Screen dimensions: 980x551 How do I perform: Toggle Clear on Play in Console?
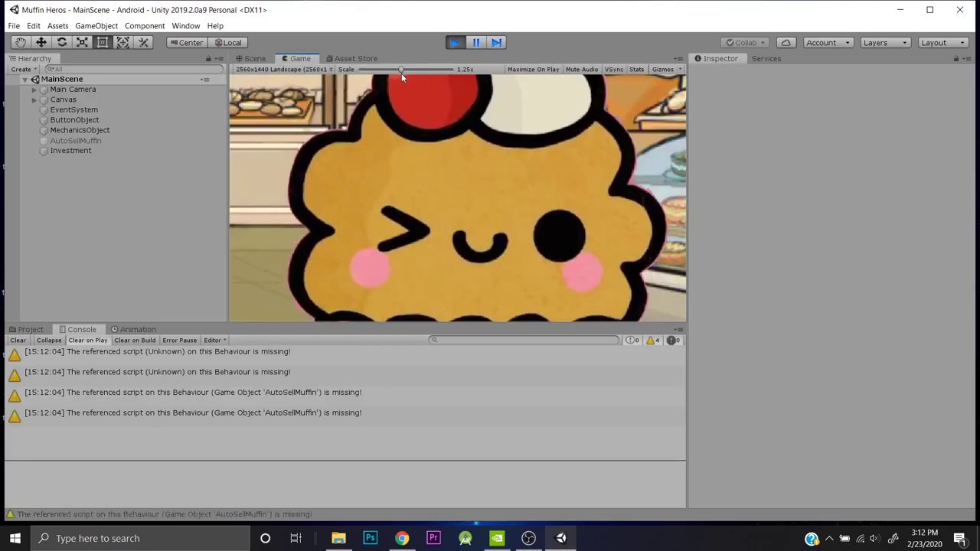(x=88, y=341)
